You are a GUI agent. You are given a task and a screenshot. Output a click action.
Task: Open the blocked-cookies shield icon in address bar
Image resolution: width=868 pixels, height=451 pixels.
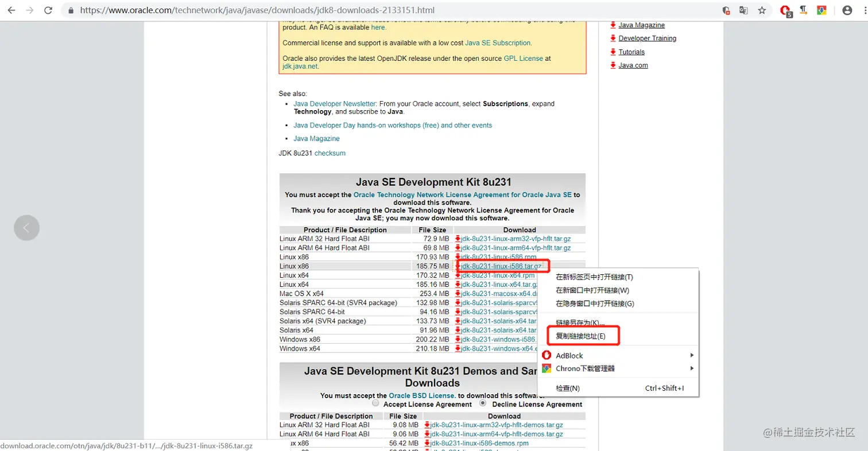point(726,10)
